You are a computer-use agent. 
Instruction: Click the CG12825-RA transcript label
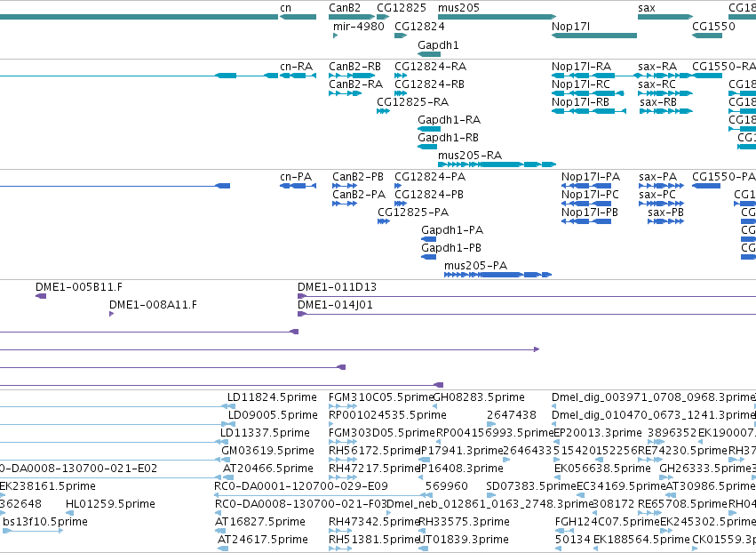[413, 102]
